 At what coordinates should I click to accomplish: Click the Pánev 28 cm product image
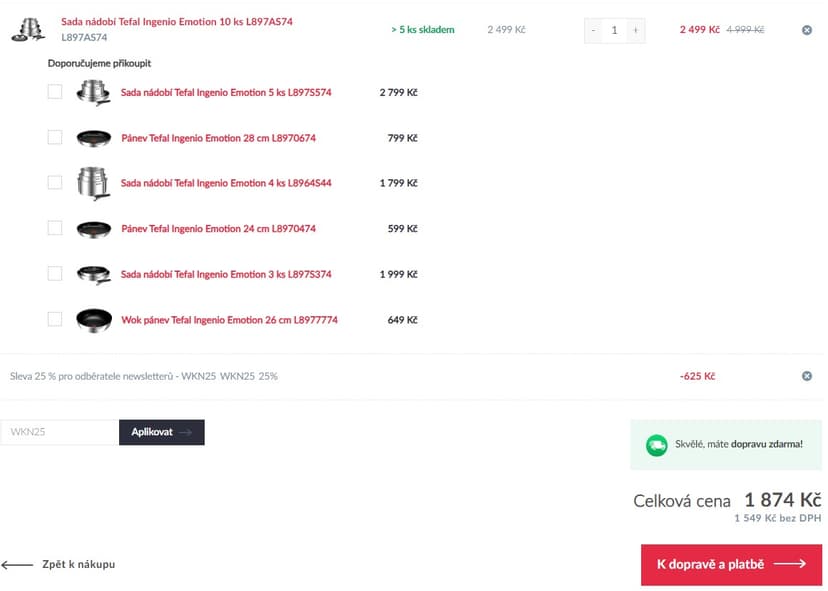pos(94,138)
